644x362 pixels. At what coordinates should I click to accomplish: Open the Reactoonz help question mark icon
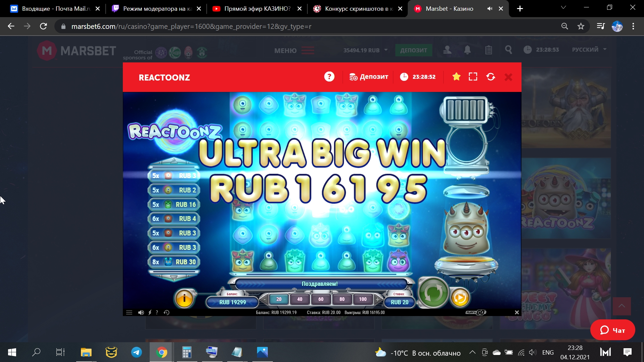tap(329, 77)
